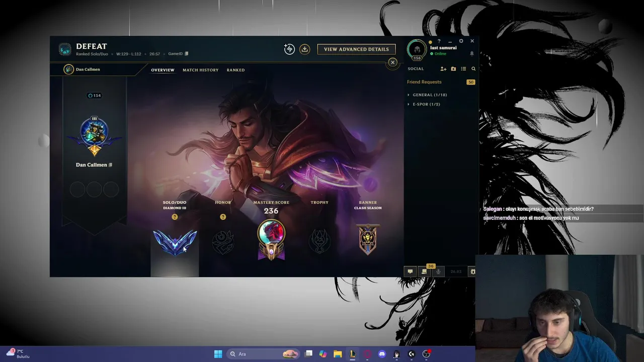Click the Mastery Score champion emblem
The image size is (644, 362).
271,240
